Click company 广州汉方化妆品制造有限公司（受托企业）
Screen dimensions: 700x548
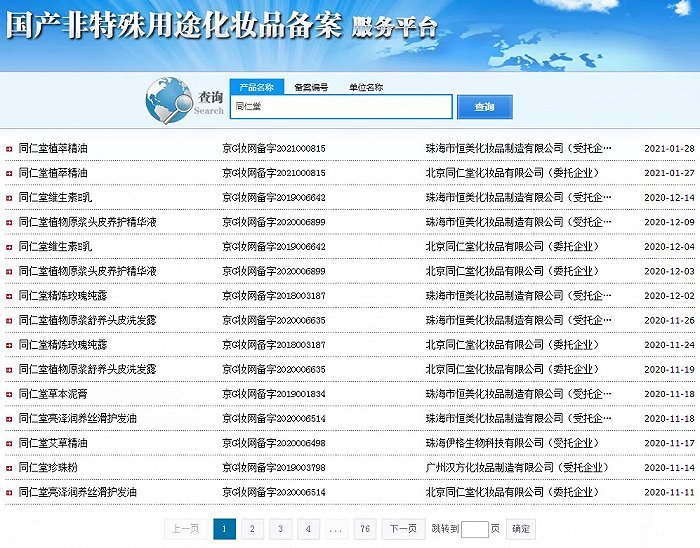click(517, 468)
